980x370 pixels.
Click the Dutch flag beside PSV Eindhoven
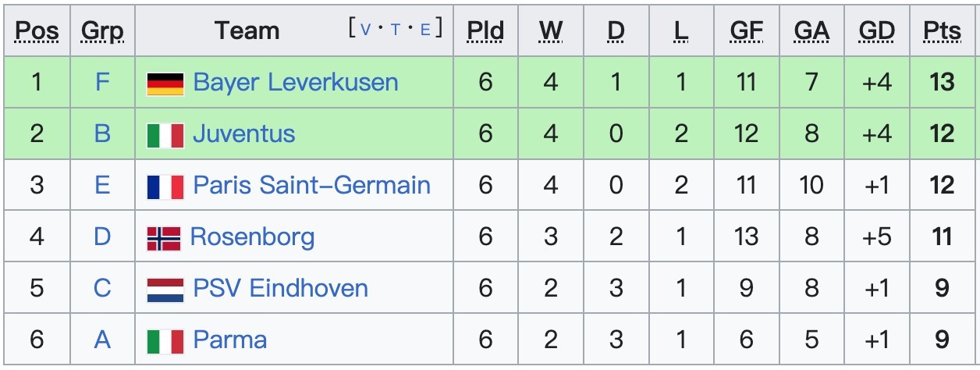tap(165, 290)
